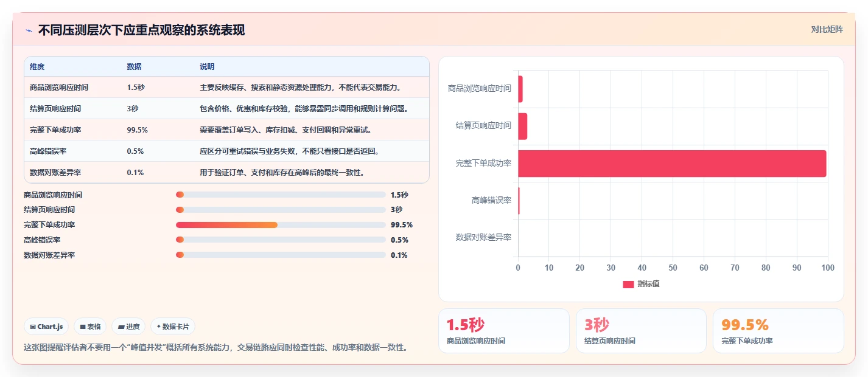The width and height of the screenshot is (868, 377).
Task: Click table value 0.1%
Action: click(x=135, y=173)
